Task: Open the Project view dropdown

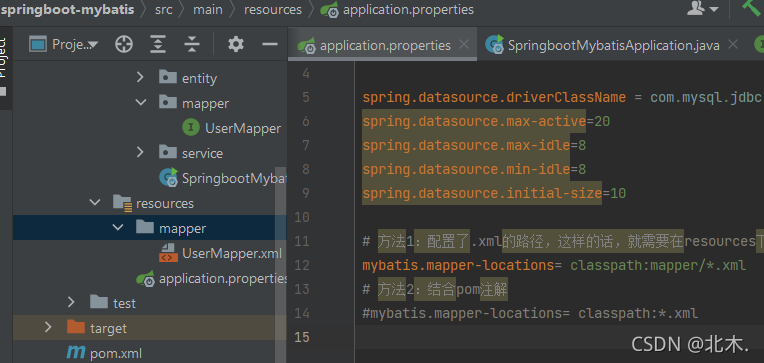Action: [x=63, y=45]
